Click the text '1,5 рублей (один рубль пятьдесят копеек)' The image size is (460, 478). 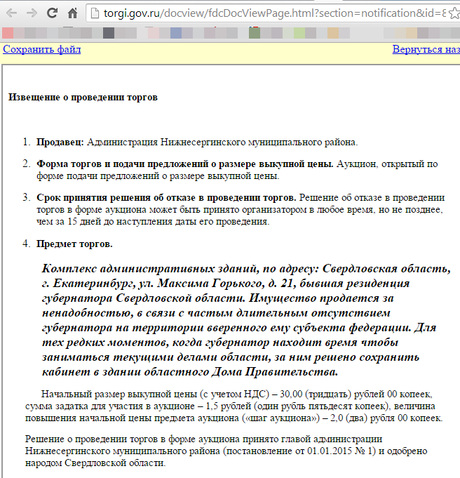tap(299, 406)
